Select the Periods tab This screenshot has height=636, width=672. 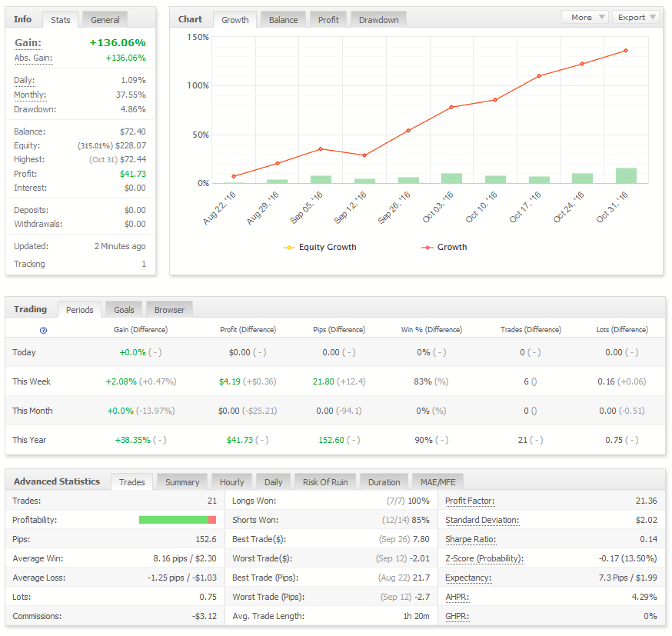coord(80,309)
